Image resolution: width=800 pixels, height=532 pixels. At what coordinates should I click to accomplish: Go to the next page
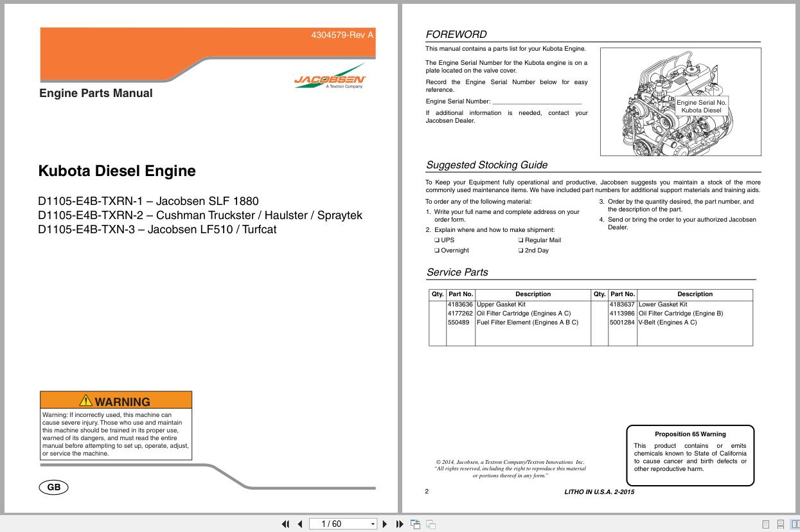click(385, 524)
